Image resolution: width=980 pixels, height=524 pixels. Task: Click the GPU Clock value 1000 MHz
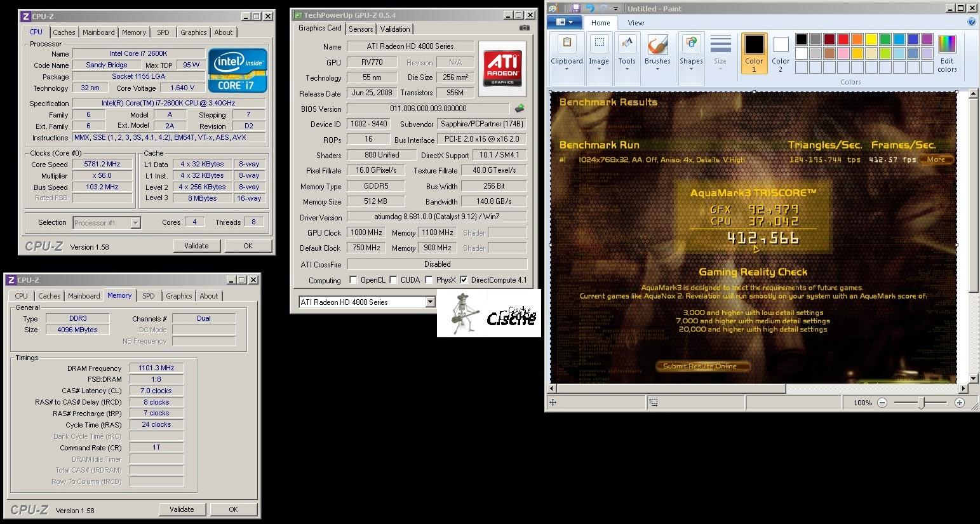tap(367, 233)
